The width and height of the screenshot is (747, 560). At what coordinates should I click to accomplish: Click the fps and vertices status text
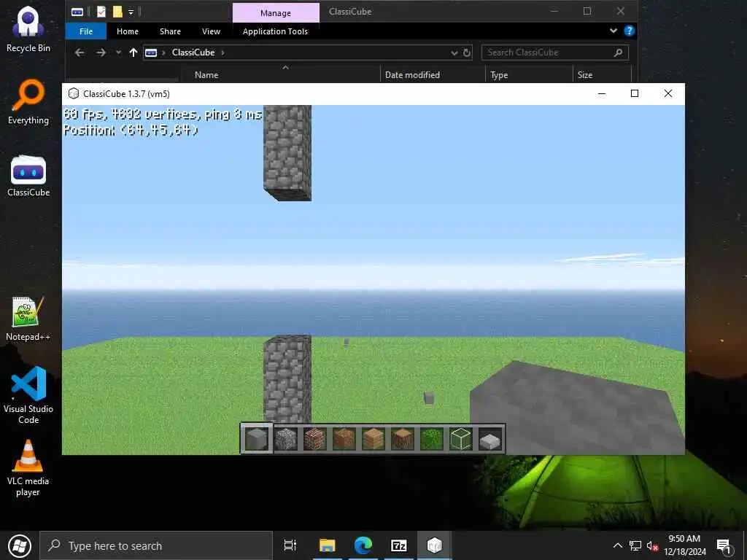(163, 114)
